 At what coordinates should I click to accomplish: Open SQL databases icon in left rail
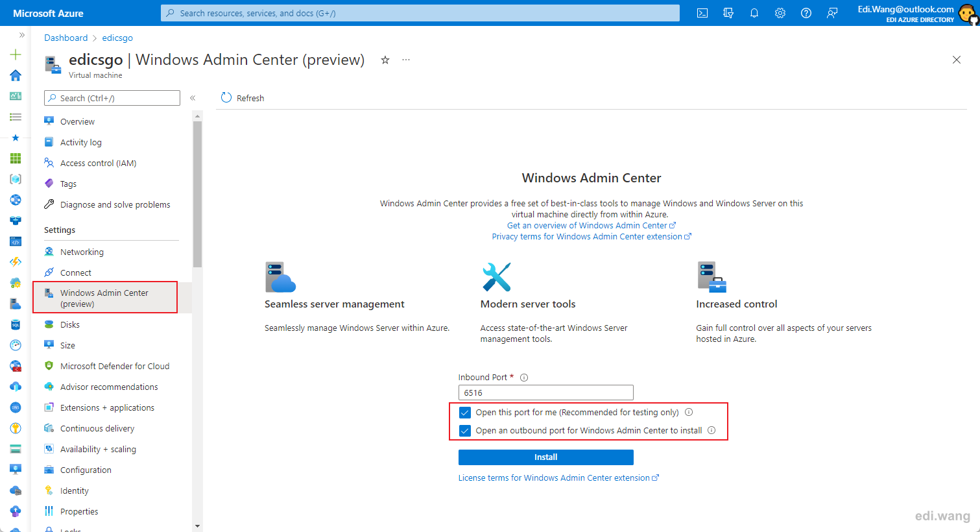[16, 324]
